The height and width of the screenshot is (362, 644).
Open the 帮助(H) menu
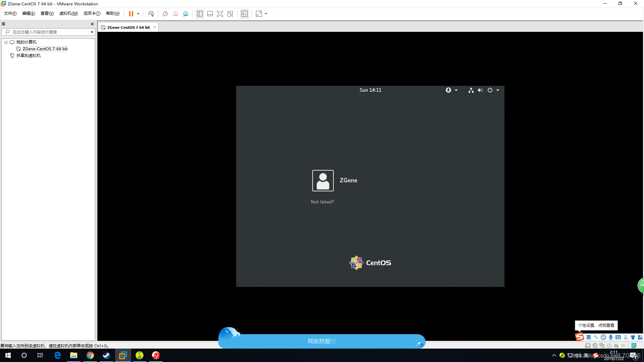113,13
